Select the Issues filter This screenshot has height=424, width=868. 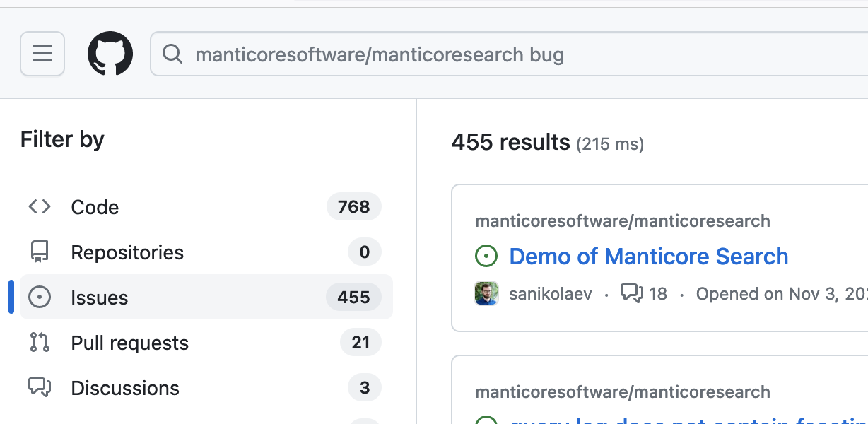[206, 298]
